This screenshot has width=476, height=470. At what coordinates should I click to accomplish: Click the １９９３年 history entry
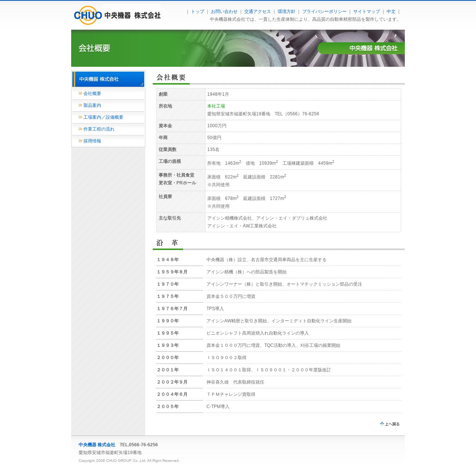(x=168, y=345)
